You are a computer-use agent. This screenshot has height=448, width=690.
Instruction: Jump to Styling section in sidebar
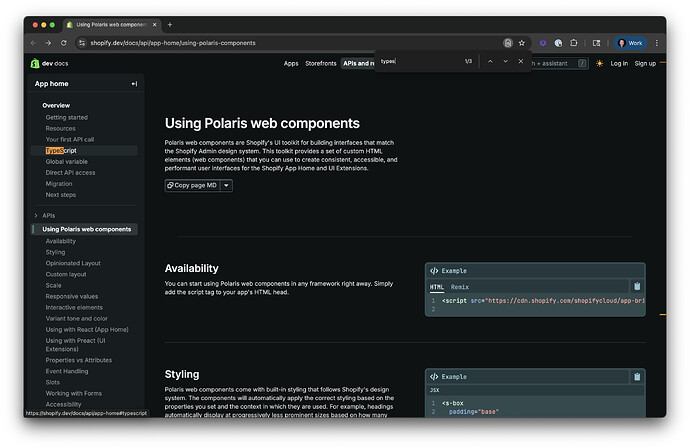click(x=55, y=252)
